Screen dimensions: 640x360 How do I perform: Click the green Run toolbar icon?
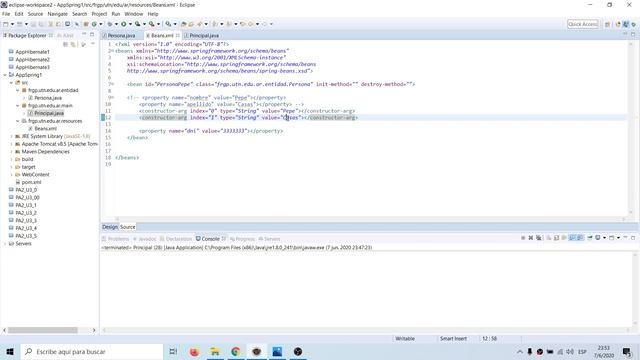(x=123, y=24)
